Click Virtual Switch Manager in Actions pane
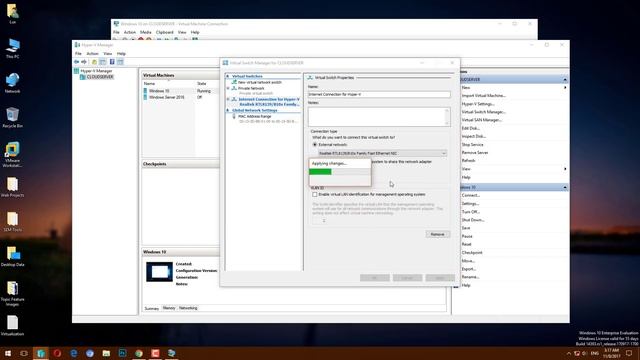 (x=484, y=112)
